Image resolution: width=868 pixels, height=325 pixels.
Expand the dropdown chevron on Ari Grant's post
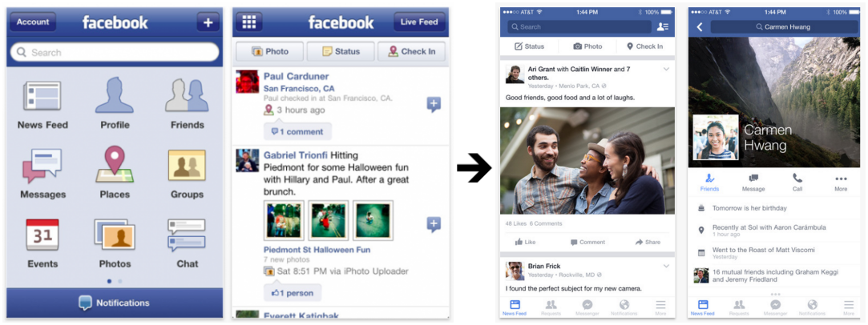point(666,70)
